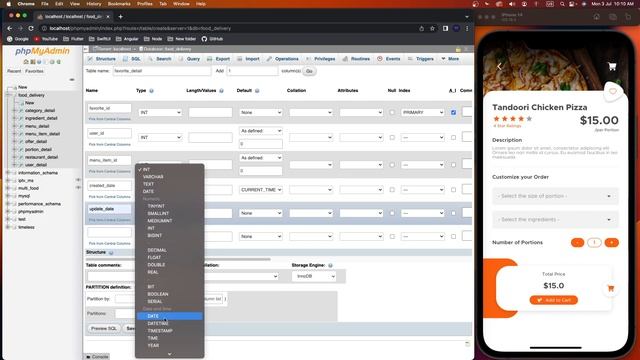This screenshot has height=360, width=640.
Task: Toggle A_I checkbox for favorite_id
Action: pyautogui.click(x=453, y=112)
